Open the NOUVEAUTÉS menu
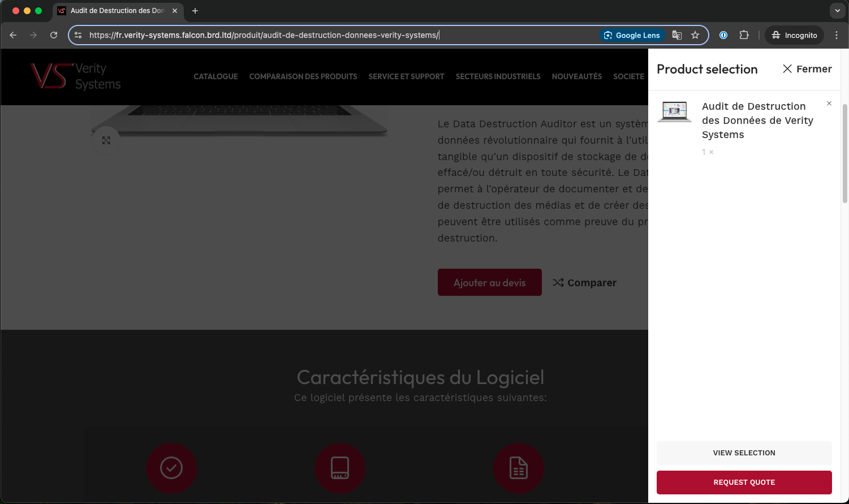This screenshot has width=849, height=504. tap(576, 76)
